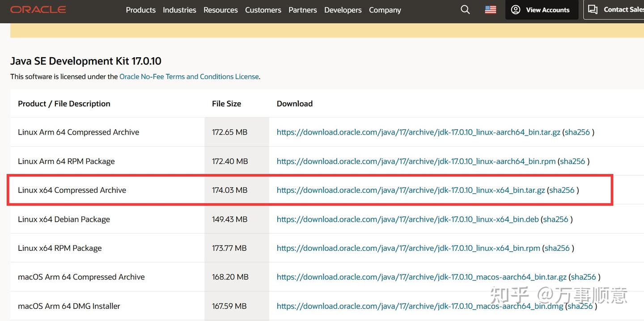Click sha256 for Linux x64 Compressed Archive
The height and width of the screenshot is (321, 644).
(562, 190)
